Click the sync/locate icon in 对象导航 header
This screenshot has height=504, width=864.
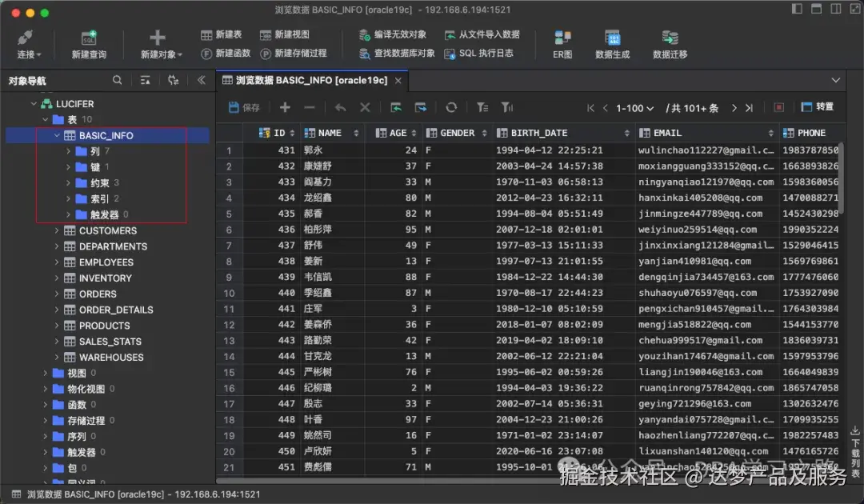pyautogui.click(x=173, y=81)
